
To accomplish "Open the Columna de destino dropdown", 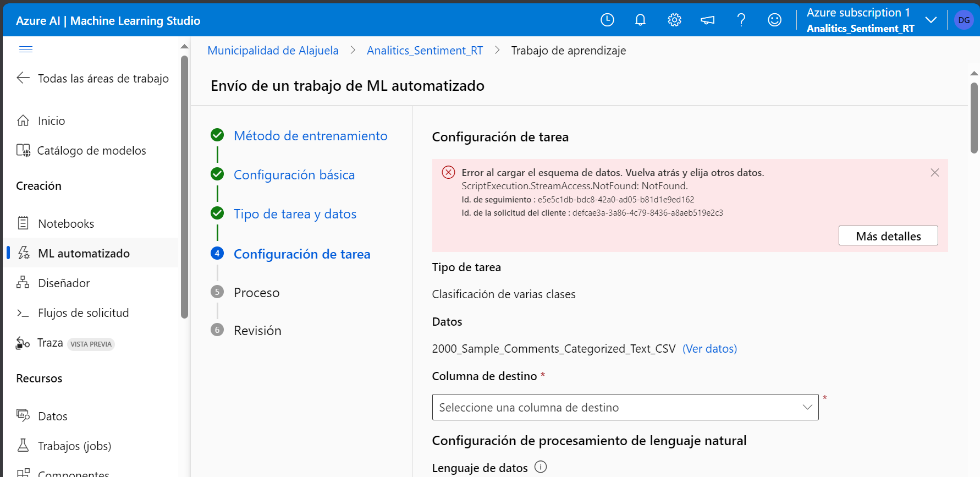I will [x=625, y=407].
